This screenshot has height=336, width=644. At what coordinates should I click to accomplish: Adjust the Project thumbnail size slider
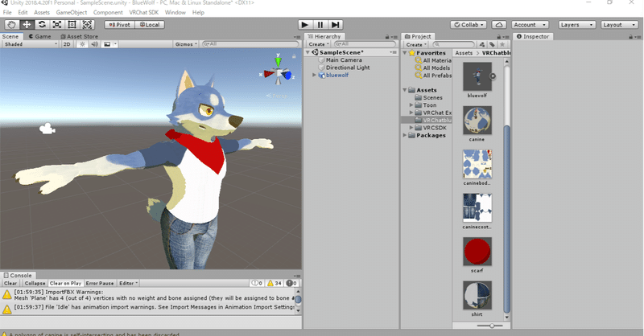click(x=491, y=326)
